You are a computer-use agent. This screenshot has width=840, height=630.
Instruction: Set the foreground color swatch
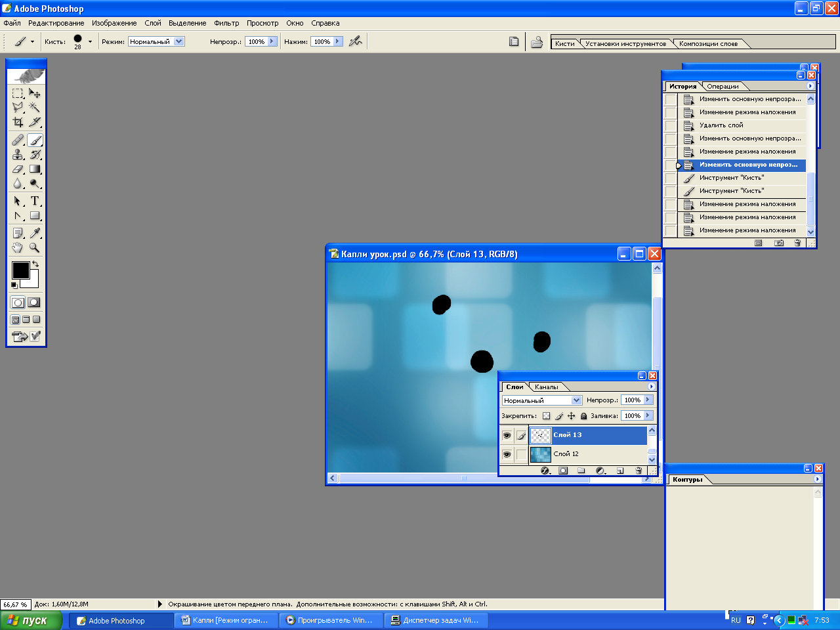20,270
